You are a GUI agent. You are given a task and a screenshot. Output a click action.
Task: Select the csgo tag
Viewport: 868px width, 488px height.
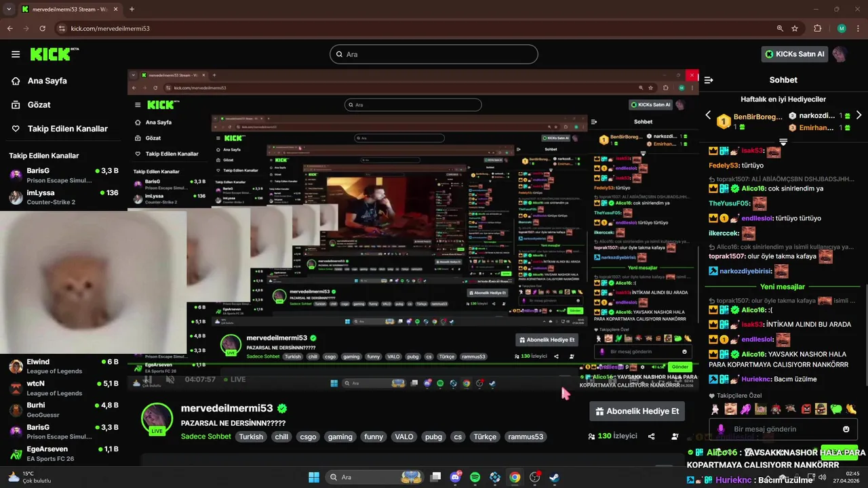pos(308,436)
